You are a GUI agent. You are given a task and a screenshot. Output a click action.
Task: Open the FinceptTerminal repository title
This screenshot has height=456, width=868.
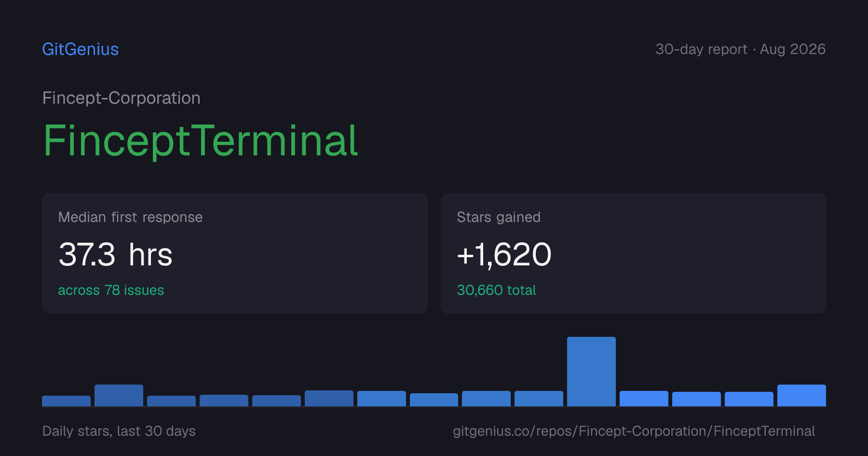point(201,141)
